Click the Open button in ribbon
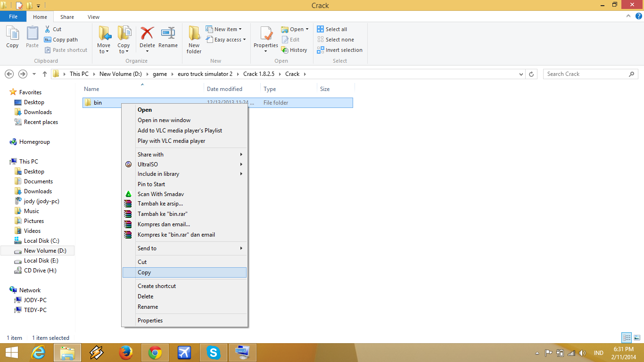 [x=295, y=29]
